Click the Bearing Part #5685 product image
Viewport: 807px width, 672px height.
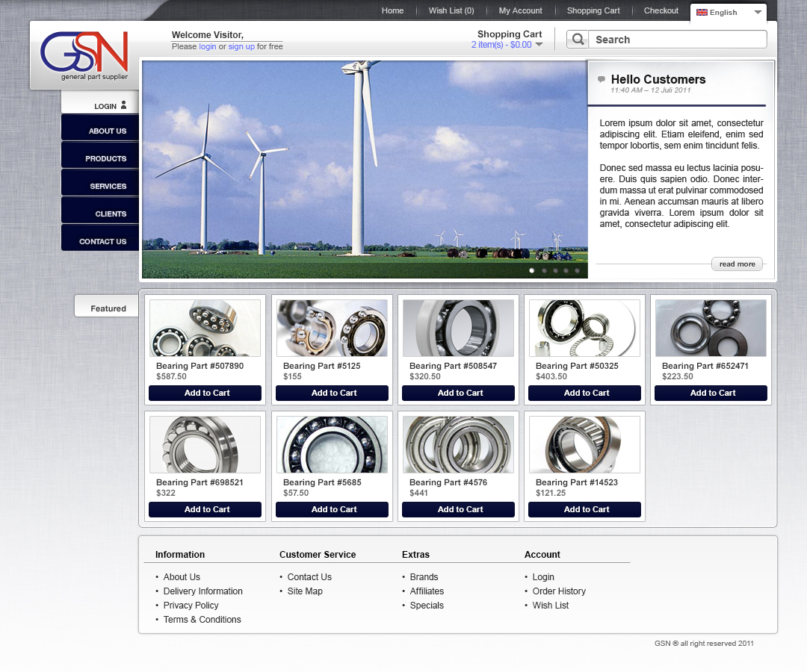point(332,444)
